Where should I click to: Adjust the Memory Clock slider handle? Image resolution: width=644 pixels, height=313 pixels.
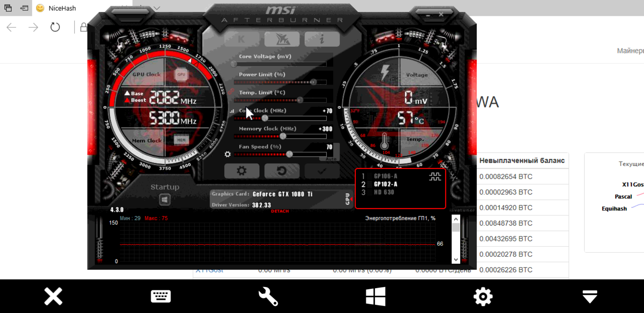(x=283, y=136)
